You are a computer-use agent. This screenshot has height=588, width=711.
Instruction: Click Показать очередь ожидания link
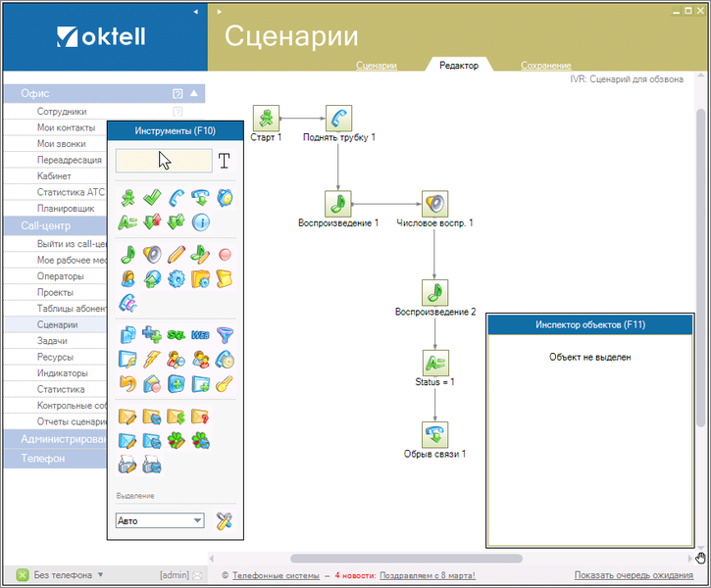point(634,575)
